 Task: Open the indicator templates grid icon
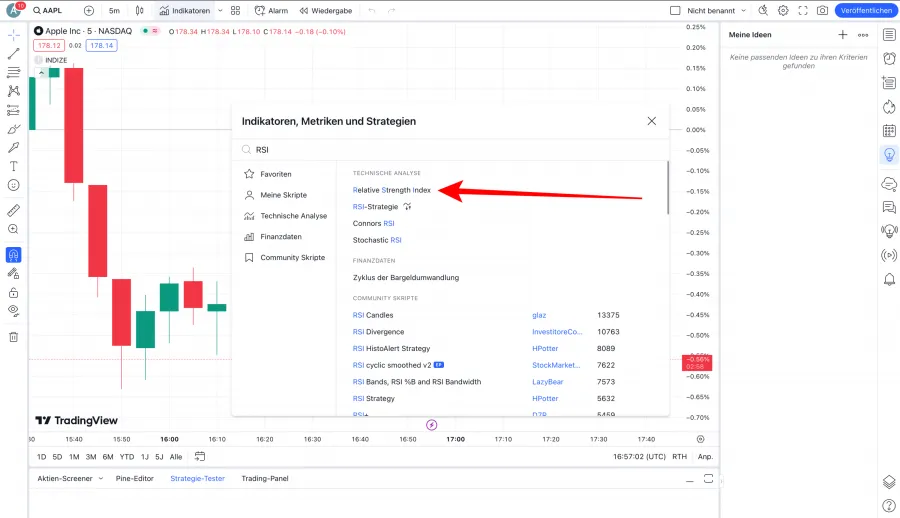[235, 10]
